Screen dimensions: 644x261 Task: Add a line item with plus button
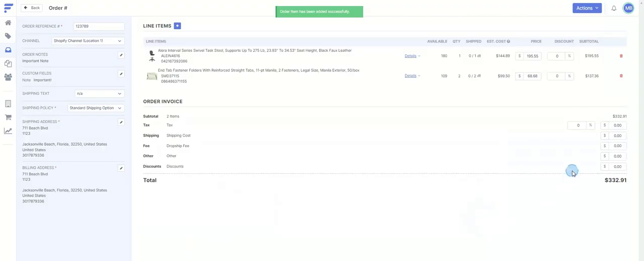pyautogui.click(x=177, y=26)
